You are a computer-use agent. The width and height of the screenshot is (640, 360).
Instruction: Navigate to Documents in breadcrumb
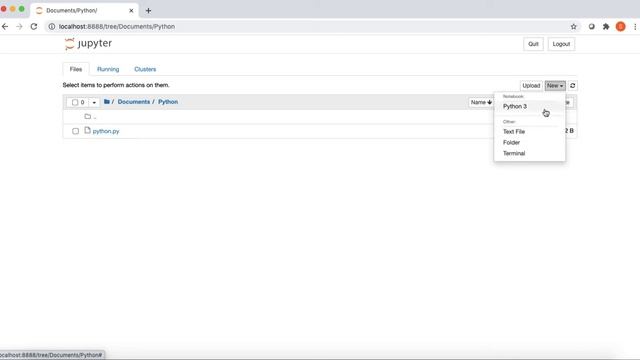(x=134, y=102)
